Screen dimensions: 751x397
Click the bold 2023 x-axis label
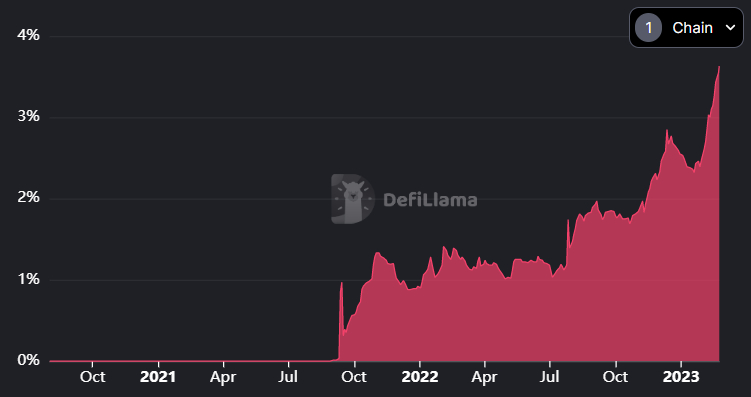pyautogui.click(x=681, y=377)
